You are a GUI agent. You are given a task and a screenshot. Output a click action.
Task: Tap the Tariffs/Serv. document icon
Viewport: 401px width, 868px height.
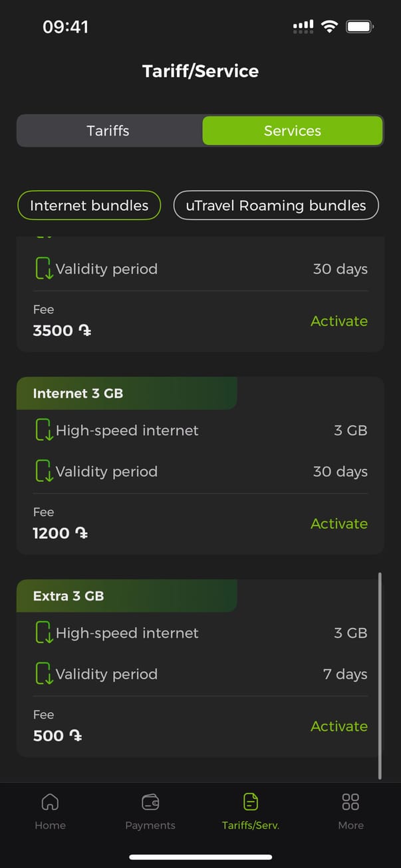[251, 801]
